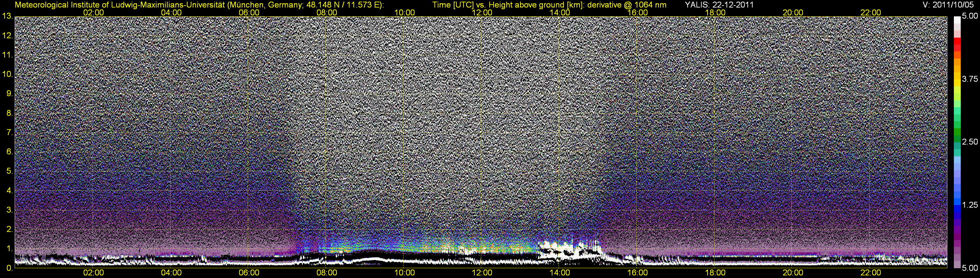Image resolution: width=980 pixels, height=278 pixels.
Task: Click the 3.75 colorbar scale value
Action: tap(970, 79)
